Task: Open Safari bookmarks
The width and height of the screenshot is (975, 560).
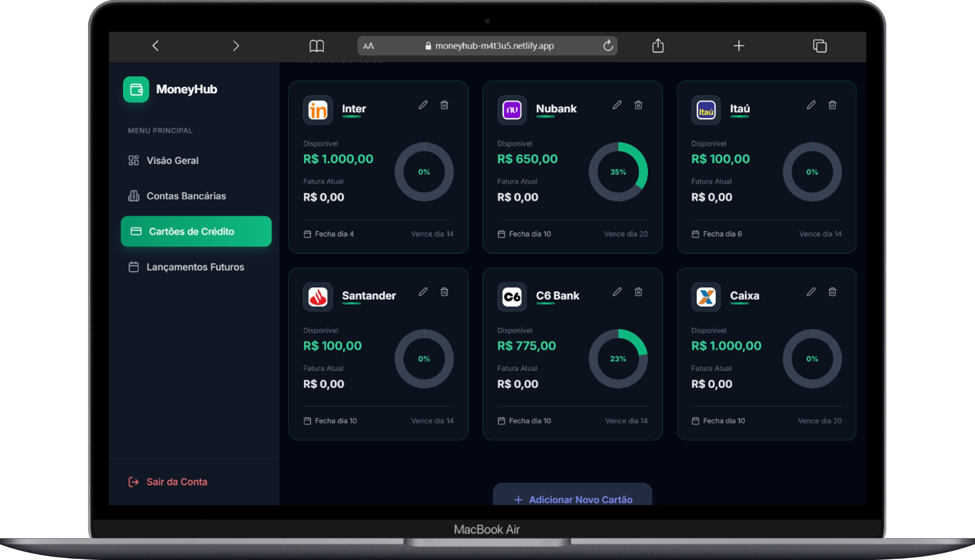Action: [317, 46]
